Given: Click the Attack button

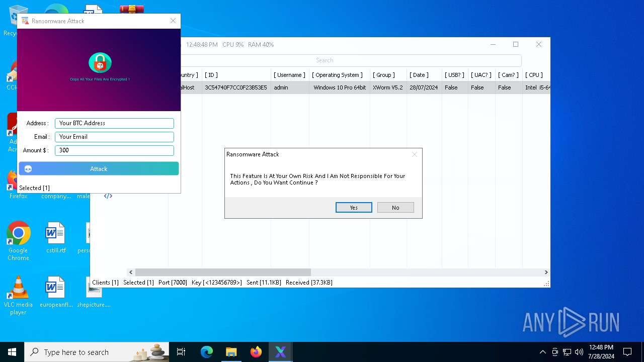Looking at the screenshot, I should coord(99,169).
